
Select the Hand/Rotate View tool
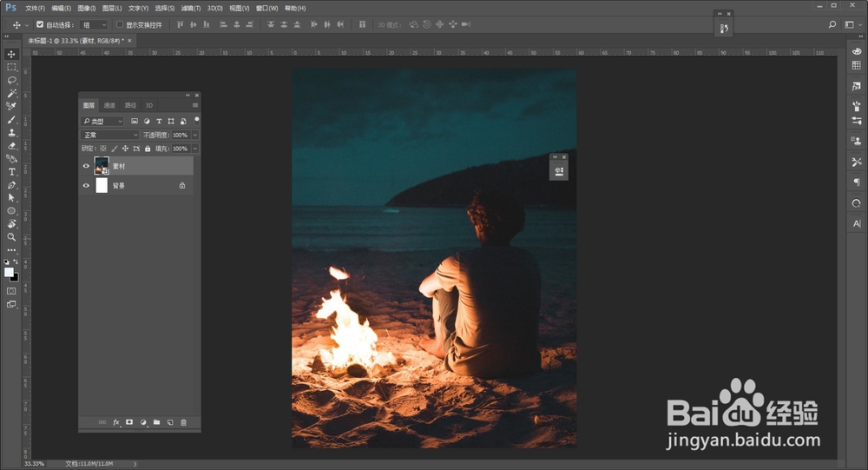tap(11, 224)
